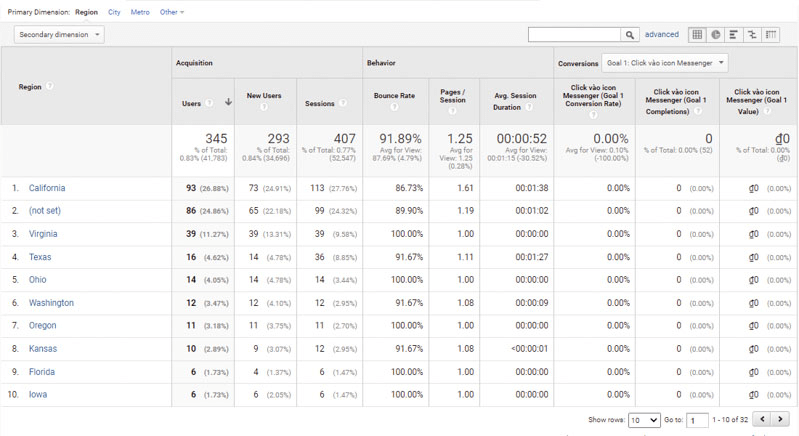Click the Go to page input field
The width and height of the screenshot is (799, 436).
[697, 420]
